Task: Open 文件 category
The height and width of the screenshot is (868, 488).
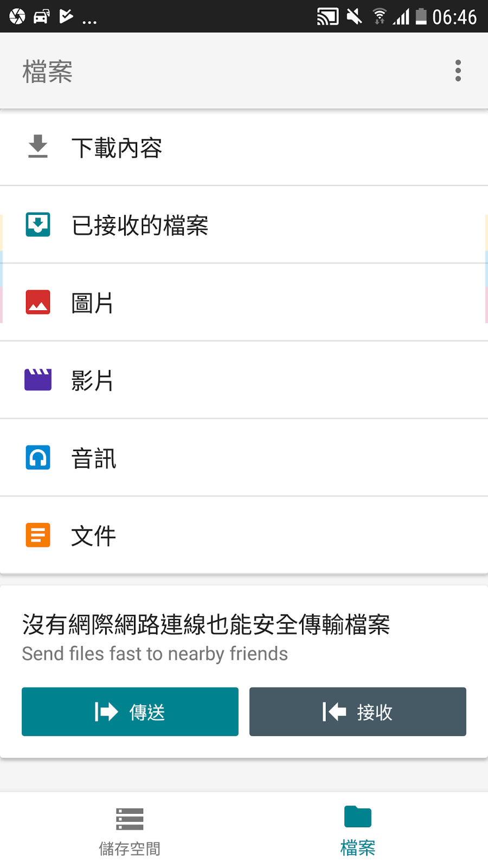Action: click(x=244, y=535)
